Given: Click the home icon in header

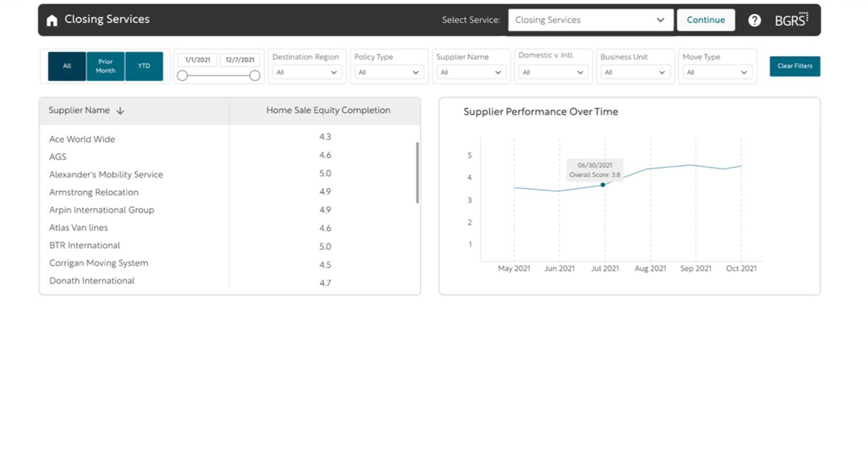Looking at the screenshot, I should coord(52,20).
